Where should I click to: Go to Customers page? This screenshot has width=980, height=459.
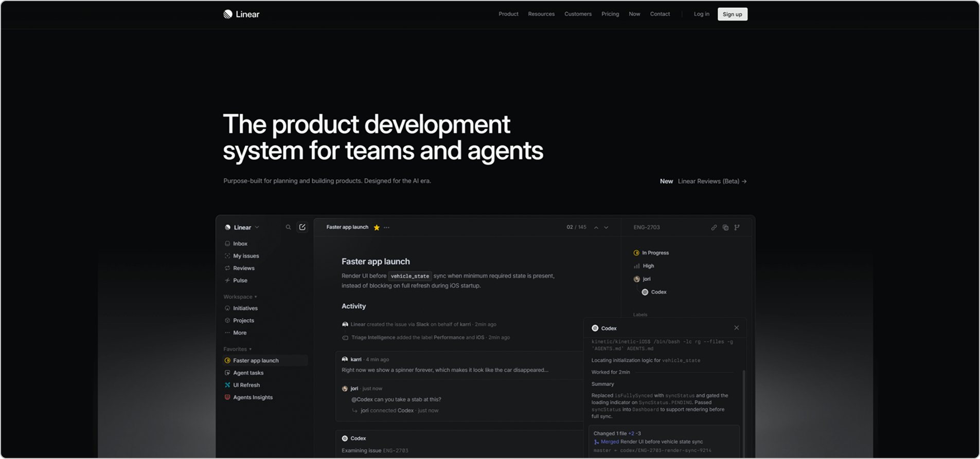[578, 14]
